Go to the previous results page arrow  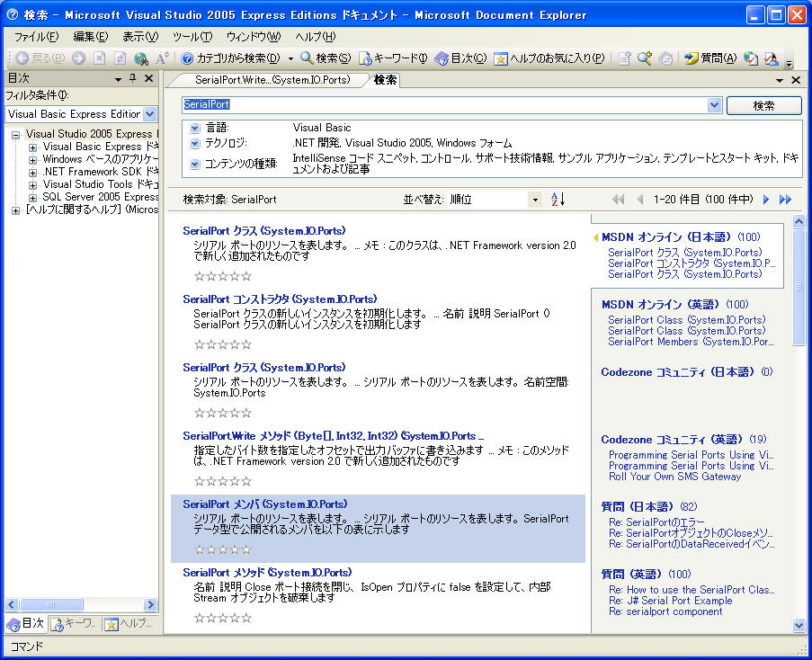point(640,200)
